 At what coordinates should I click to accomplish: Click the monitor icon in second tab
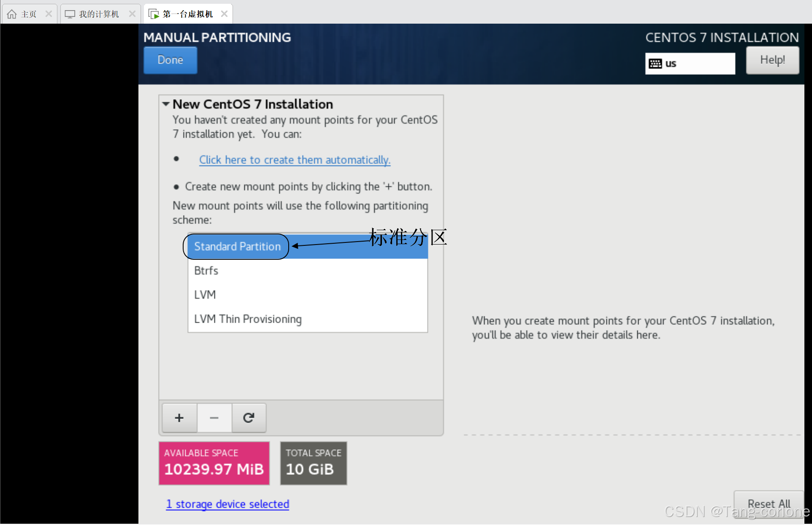pos(70,14)
